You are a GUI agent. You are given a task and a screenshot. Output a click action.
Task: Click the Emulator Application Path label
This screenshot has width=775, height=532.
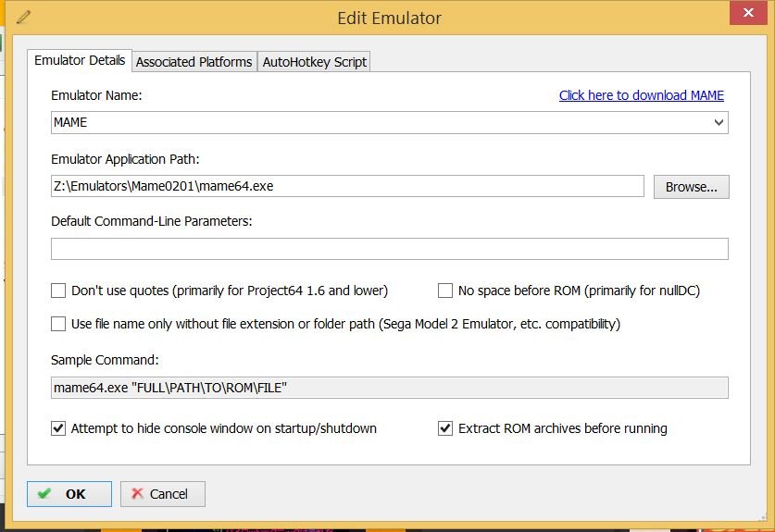[x=125, y=159]
